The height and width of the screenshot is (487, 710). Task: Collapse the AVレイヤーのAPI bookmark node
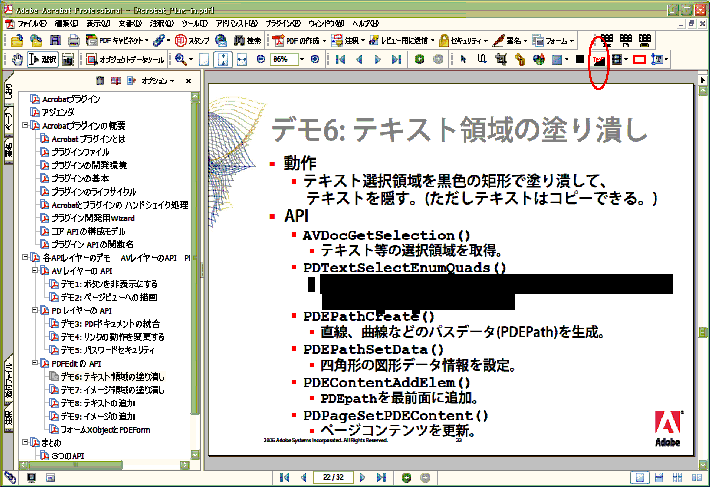[34, 270]
